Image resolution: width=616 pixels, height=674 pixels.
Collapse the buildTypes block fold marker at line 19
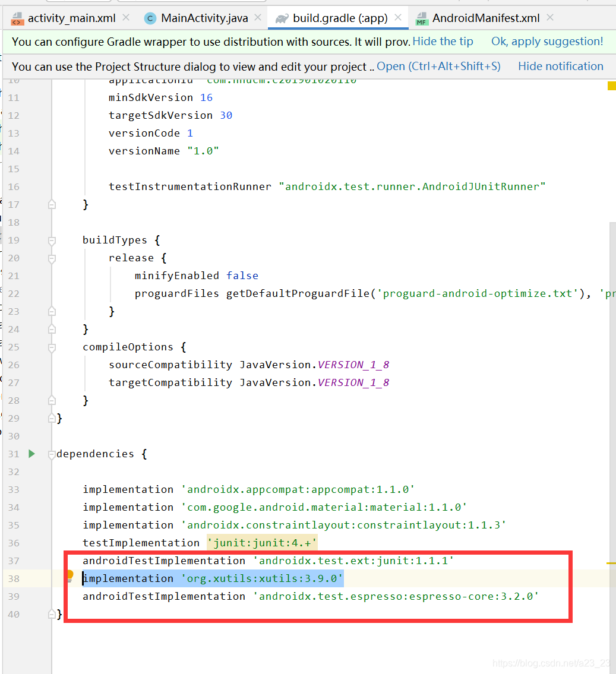point(52,241)
